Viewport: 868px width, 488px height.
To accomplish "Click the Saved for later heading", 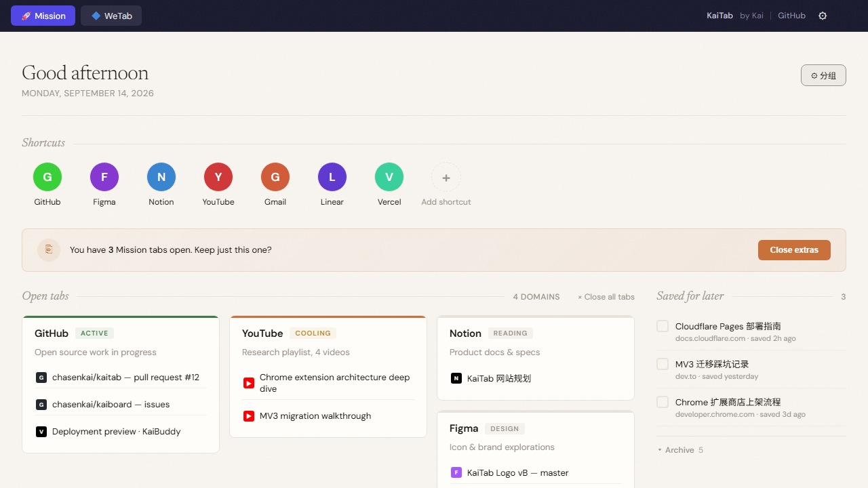I will pyautogui.click(x=690, y=296).
